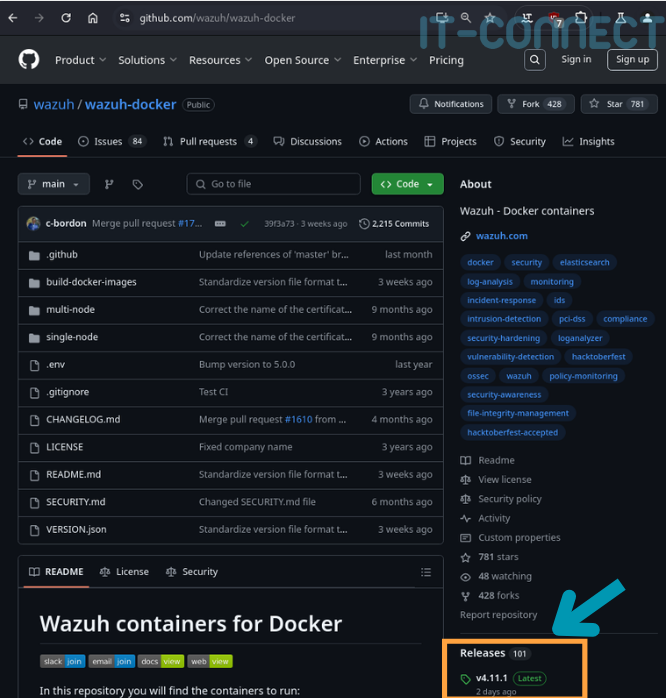Click the flask labs icon in toolbar
666x698 pixels.
(621, 18)
